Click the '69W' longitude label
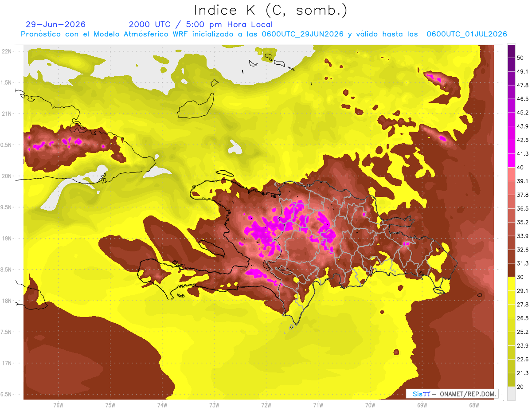 (x=422, y=405)
